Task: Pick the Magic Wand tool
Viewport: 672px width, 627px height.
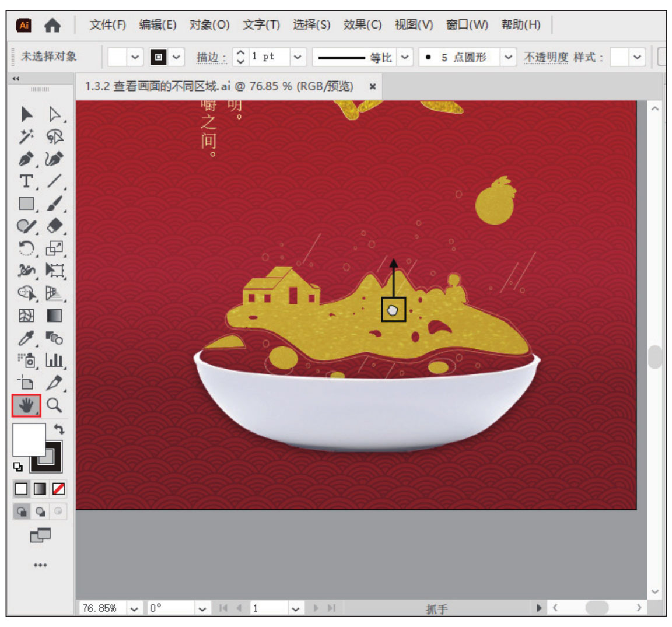Action: tap(26, 136)
